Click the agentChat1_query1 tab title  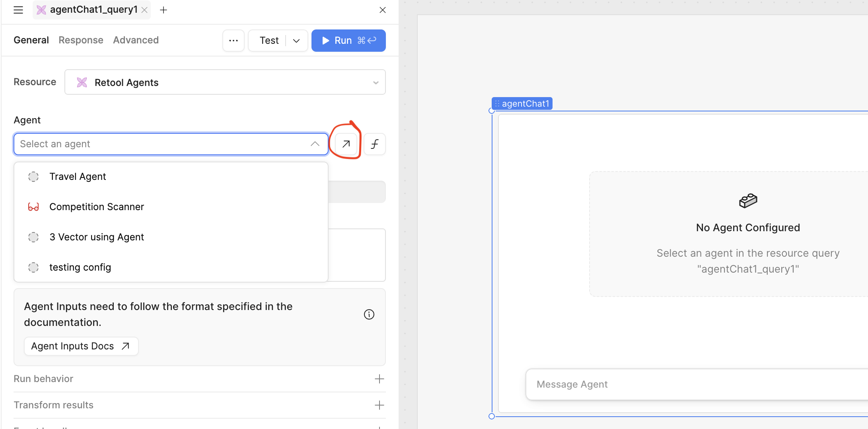pos(93,10)
